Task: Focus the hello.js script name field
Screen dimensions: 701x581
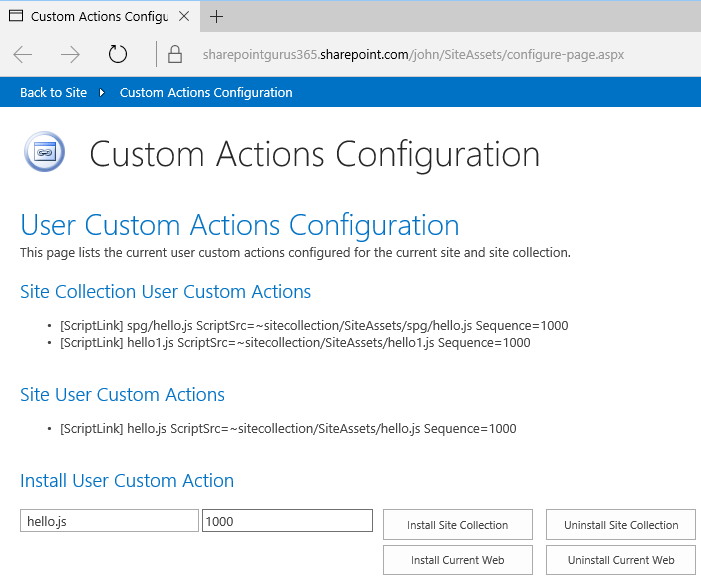Action: [x=109, y=521]
